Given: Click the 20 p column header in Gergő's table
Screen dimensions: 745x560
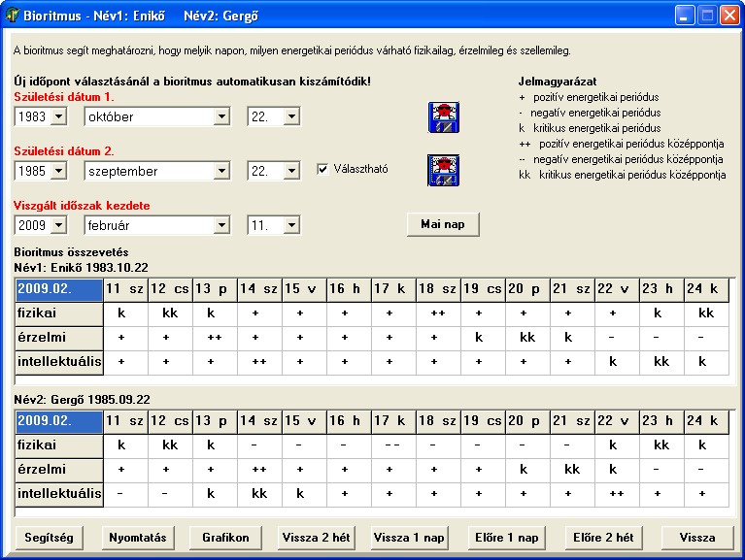Looking at the screenshot, I should click(x=527, y=421).
